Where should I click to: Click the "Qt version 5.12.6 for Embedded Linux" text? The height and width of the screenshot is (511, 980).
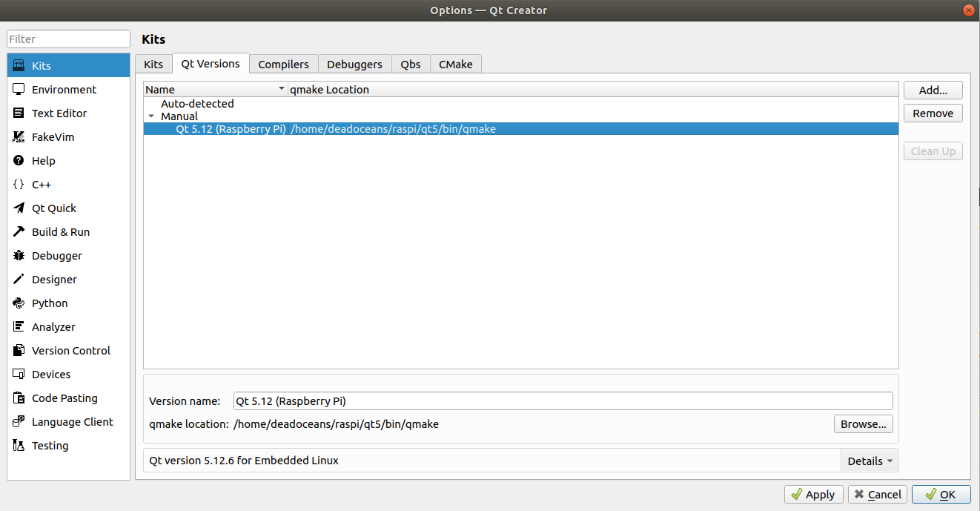pos(244,461)
